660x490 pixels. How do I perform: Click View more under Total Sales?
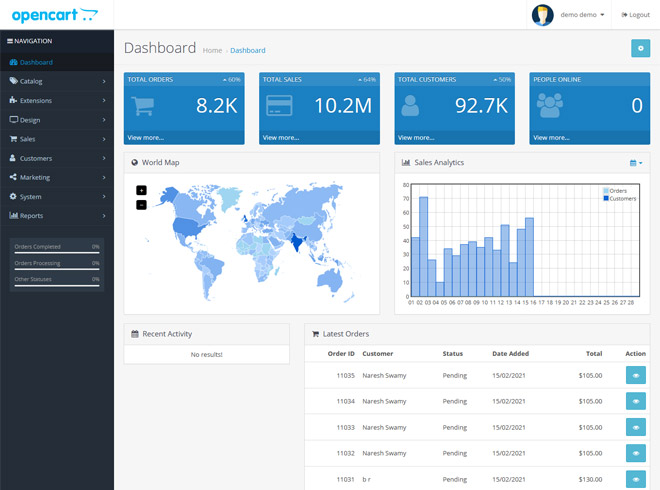point(281,138)
